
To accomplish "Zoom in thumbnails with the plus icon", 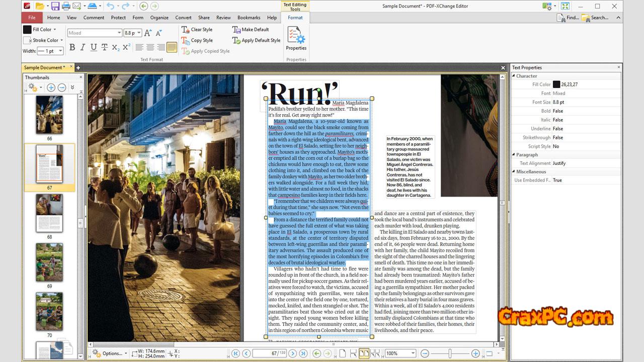I will click(x=51, y=87).
